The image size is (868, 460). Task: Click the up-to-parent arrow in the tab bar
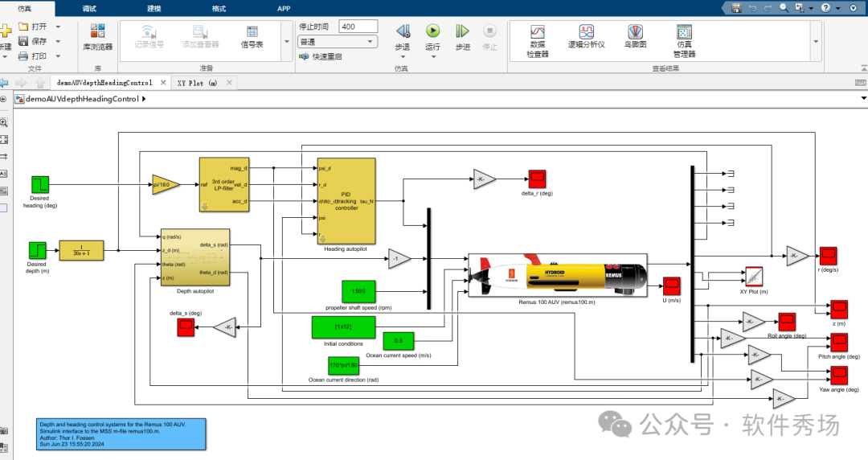tap(40, 83)
